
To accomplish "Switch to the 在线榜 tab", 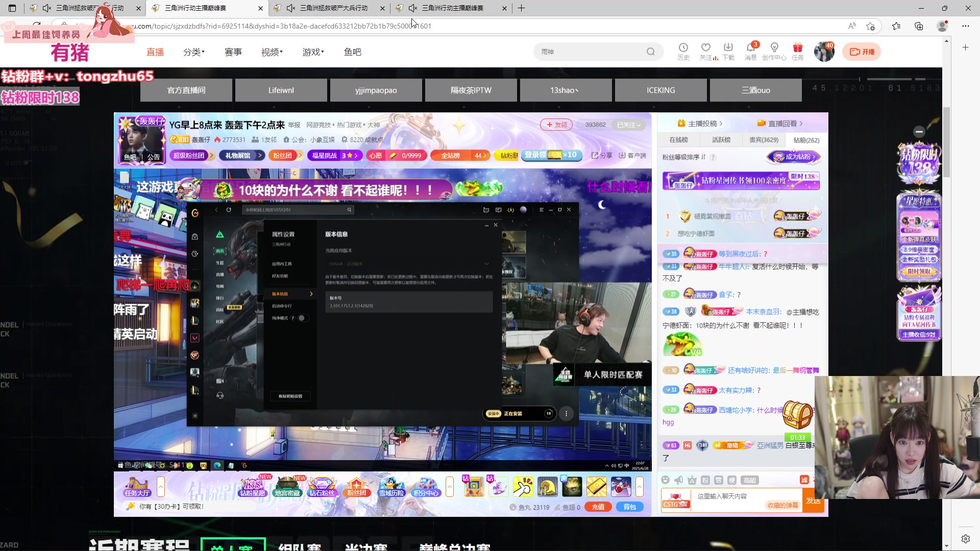I will pyautogui.click(x=678, y=140).
